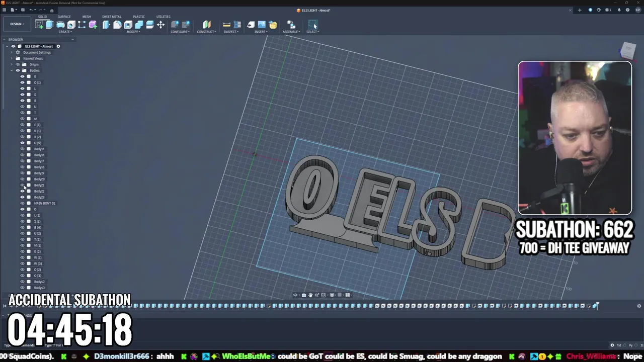Expand the Document Settings node

[12, 52]
